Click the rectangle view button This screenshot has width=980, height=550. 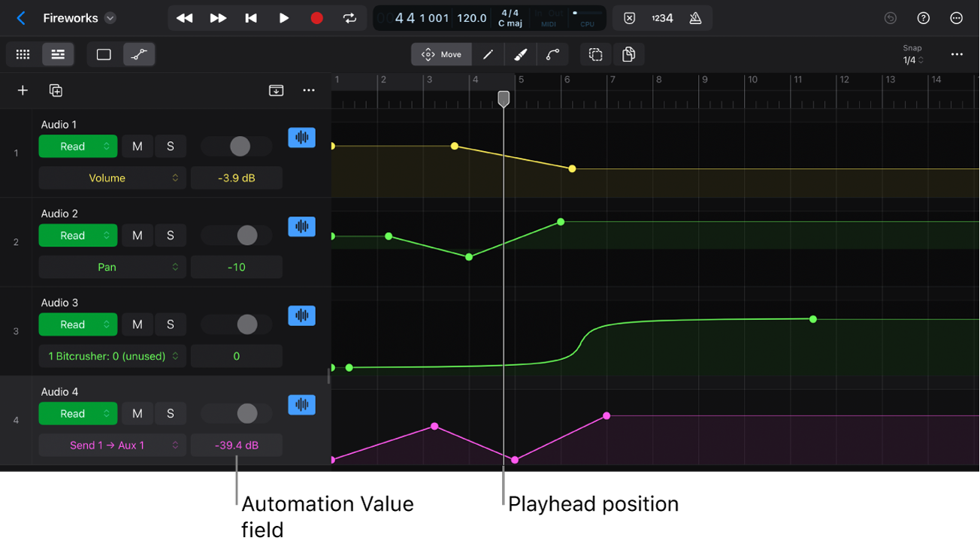click(x=104, y=54)
